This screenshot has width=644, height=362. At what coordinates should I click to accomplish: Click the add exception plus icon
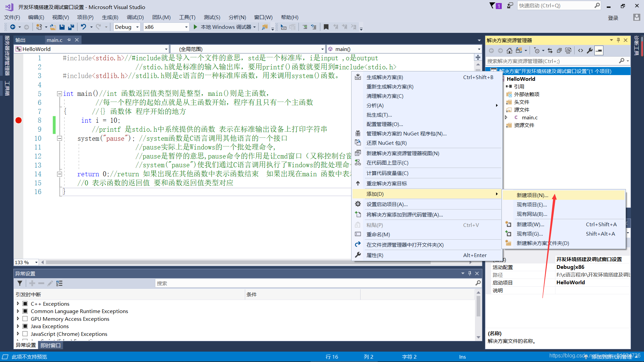point(32,284)
